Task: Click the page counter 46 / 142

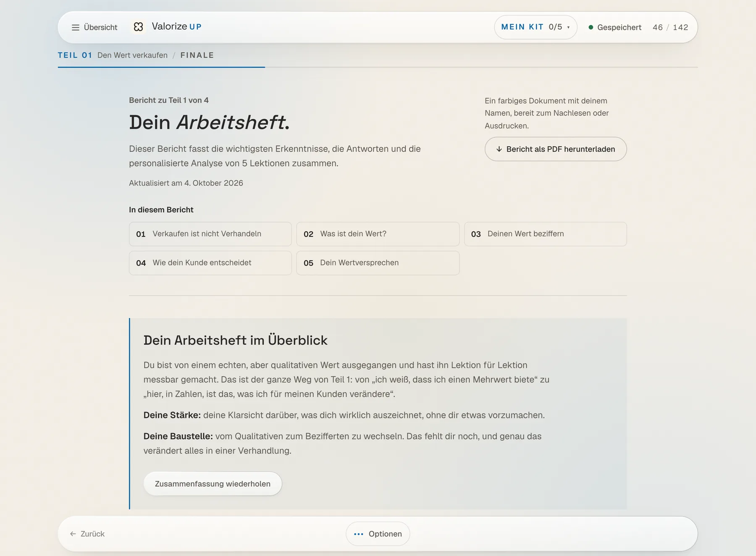Action: click(670, 27)
